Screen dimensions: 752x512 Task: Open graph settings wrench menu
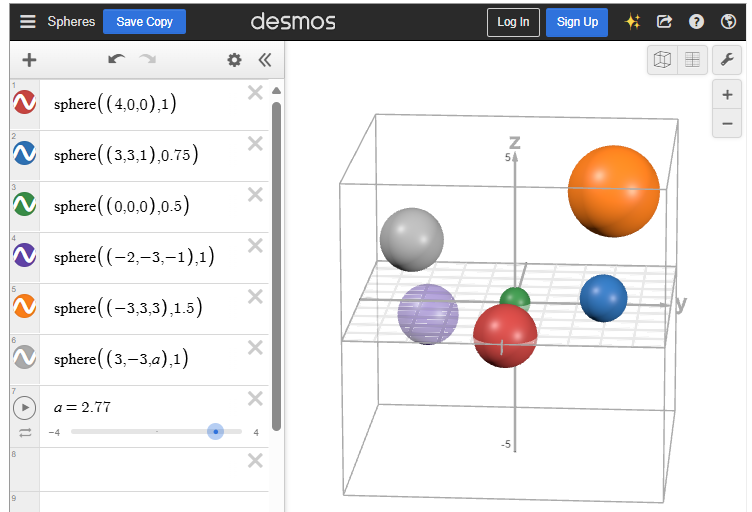pos(727,59)
